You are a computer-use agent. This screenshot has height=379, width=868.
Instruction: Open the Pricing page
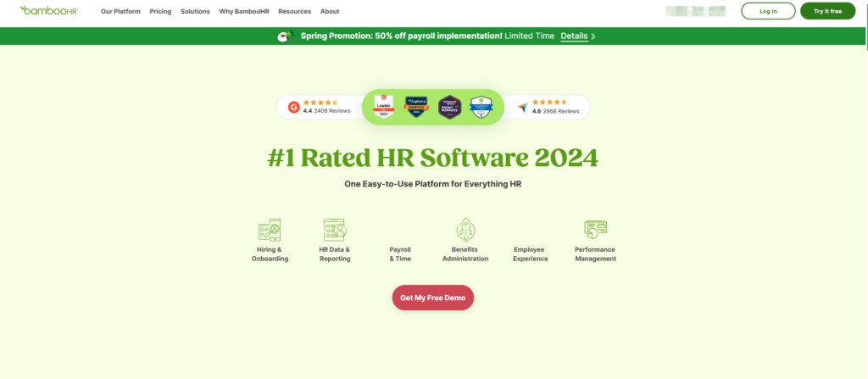pos(159,12)
